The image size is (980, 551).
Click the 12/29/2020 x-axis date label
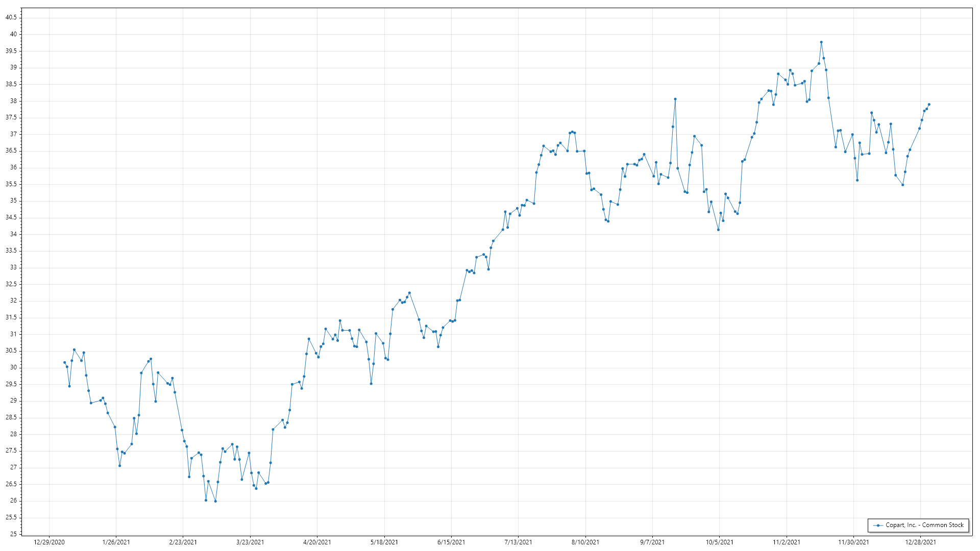point(49,542)
